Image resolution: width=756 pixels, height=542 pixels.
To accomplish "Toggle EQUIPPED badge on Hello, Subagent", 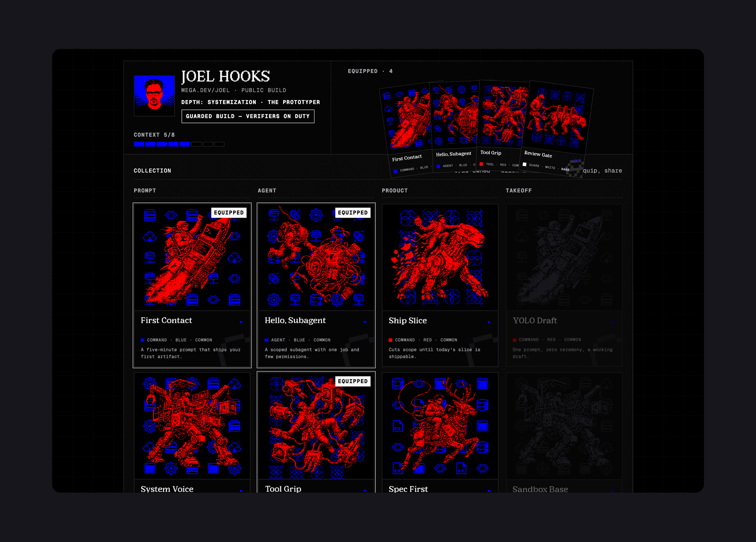I will point(353,213).
